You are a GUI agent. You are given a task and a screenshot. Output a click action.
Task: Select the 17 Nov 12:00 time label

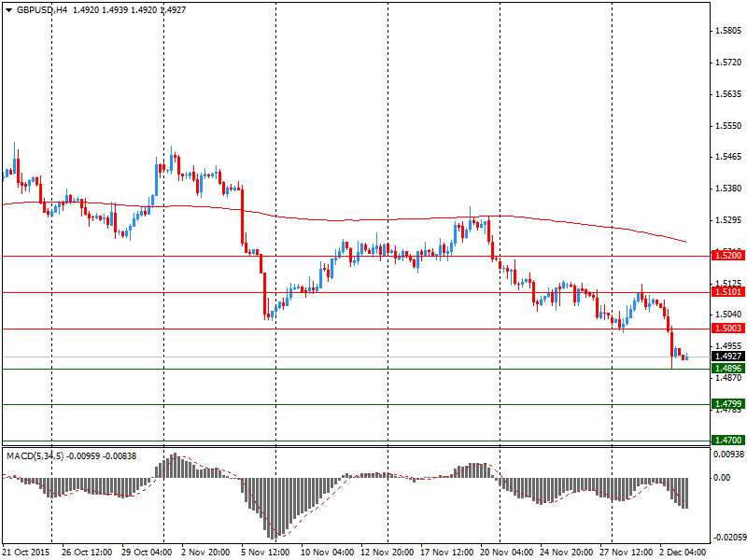447,553
